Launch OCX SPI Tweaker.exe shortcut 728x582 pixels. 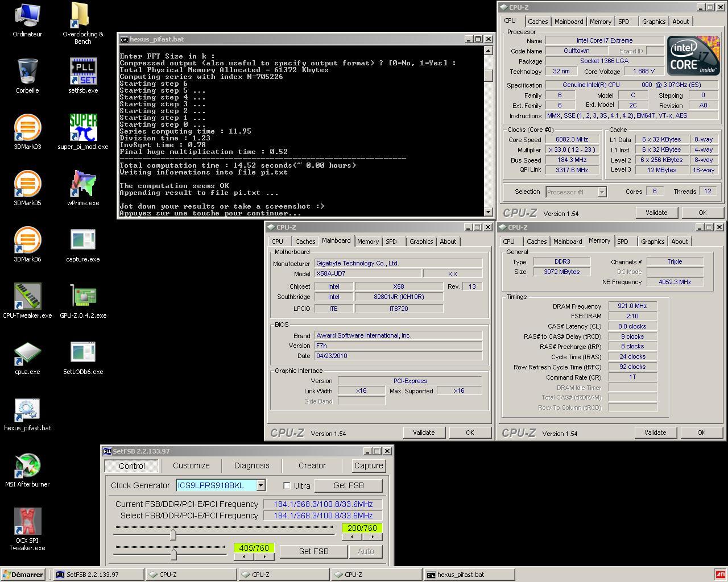27,529
